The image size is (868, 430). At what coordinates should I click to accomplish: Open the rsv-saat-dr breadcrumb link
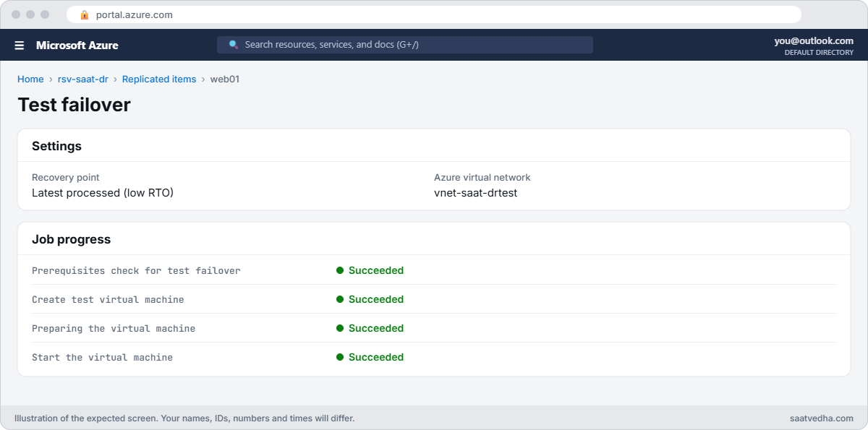coord(82,79)
